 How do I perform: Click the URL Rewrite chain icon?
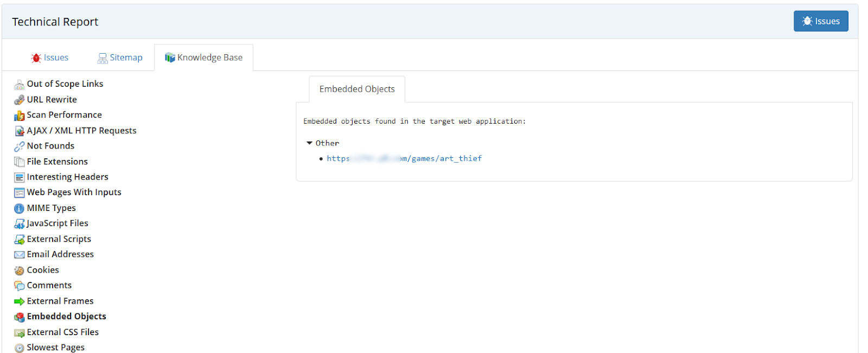tap(19, 100)
